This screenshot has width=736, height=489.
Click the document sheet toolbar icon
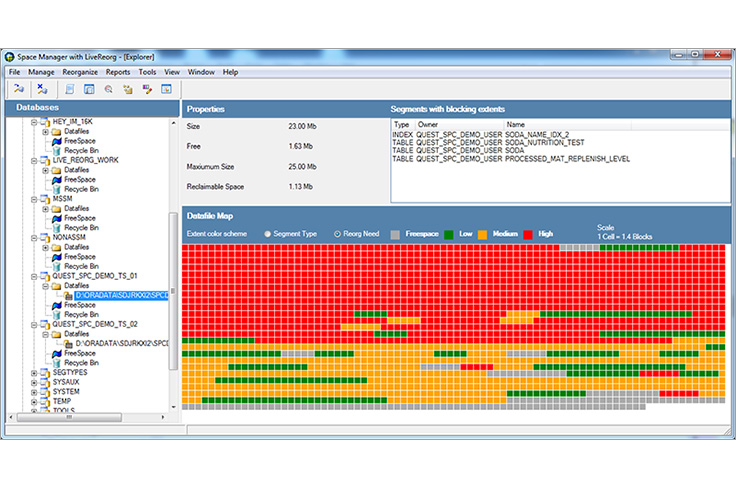tap(69, 89)
